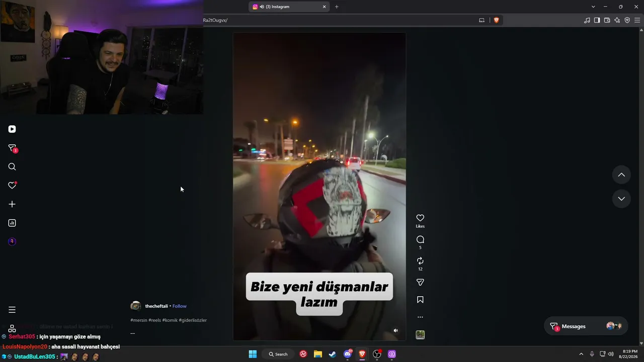Screen dimensions: 644x362
Task: Open the system tray microphone indicator
Action: [x=592, y=354]
